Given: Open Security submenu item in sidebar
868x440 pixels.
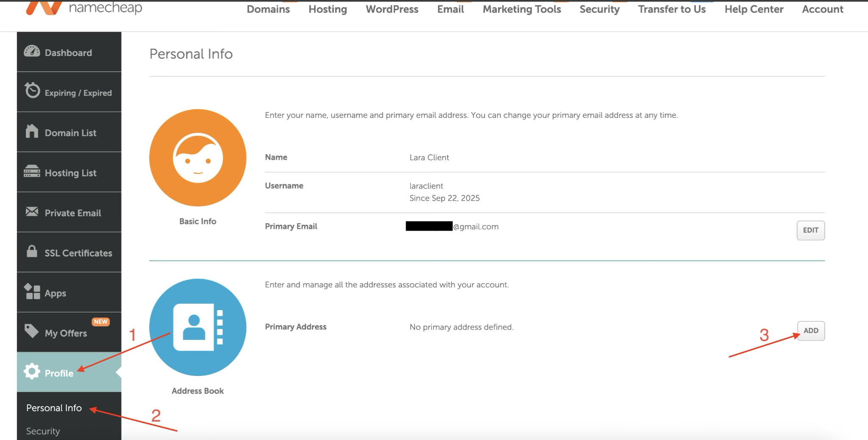Looking at the screenshot, I should [43, 431].
